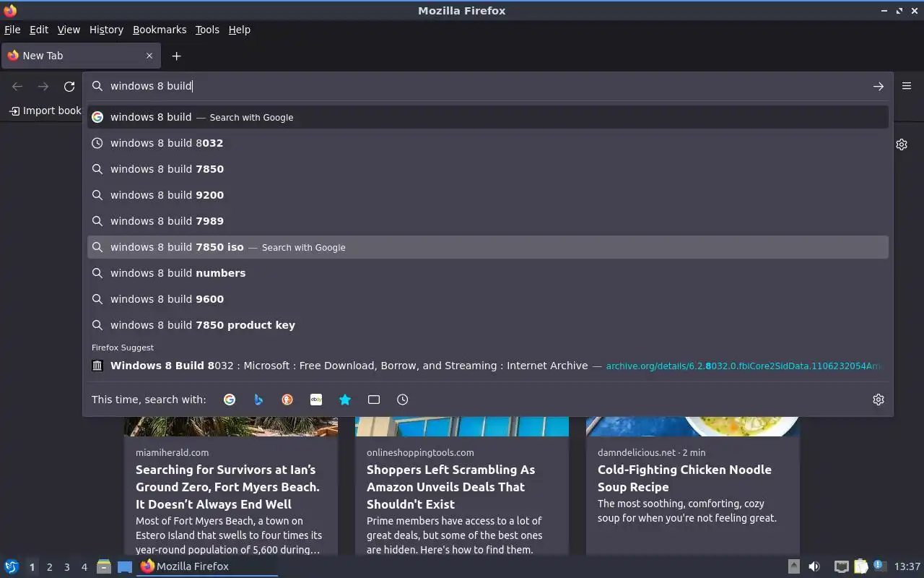Image resolution: width=924 pixels, height=578 pixels.
Task: Click the Back navigation arrow
Action: click(x=17, y=86)
